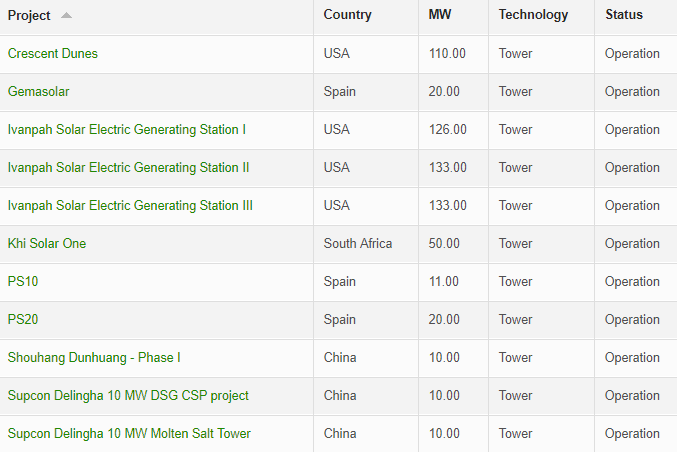
Task: Sort table by Project column header
Action: pyautogui.click(x=29, y=16)
